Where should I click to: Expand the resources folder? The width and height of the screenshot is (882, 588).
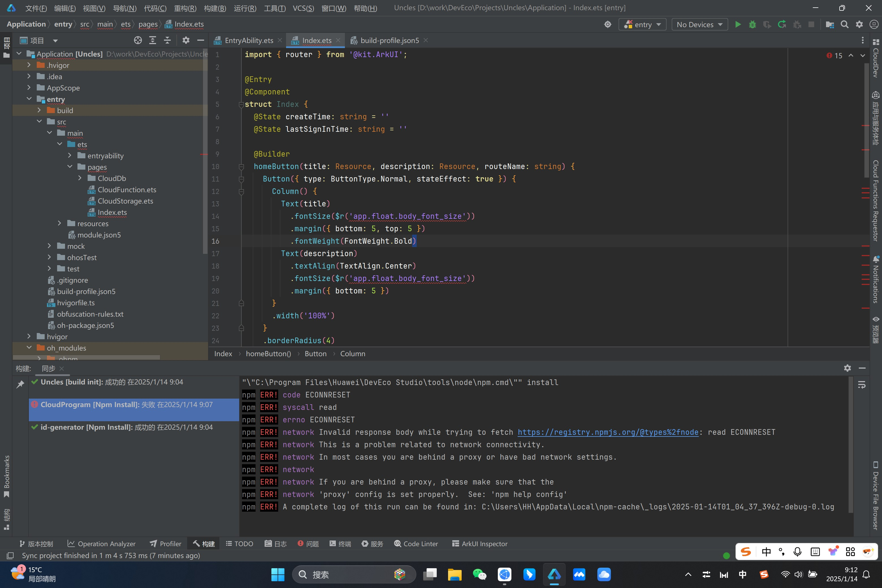click(x=59, y=223)
